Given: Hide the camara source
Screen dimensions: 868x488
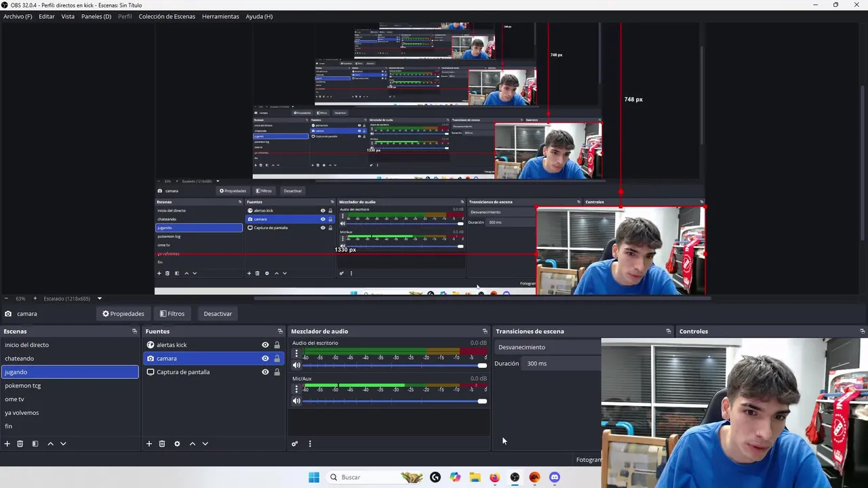Looking at the screenshot, I should click(265, 359).
